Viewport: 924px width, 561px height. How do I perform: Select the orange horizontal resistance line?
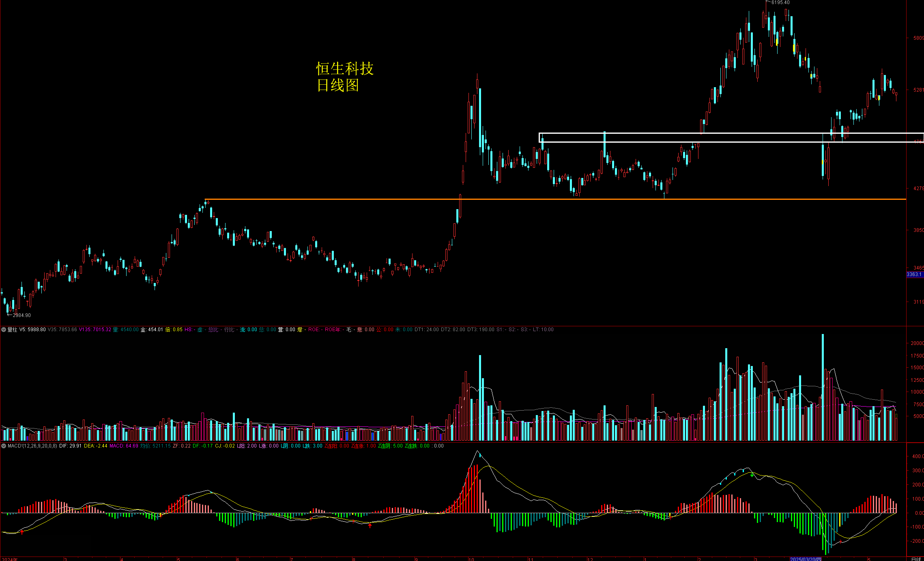click(556, 199)
